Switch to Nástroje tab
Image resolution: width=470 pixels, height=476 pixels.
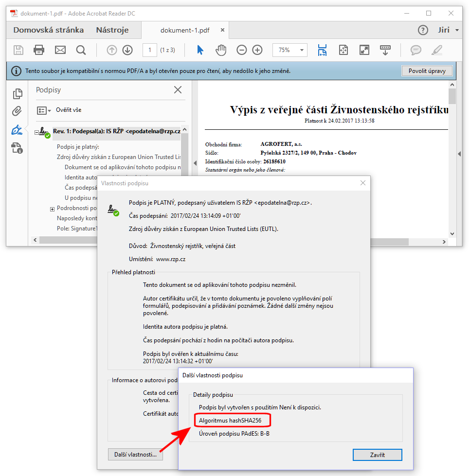(112, 30)
